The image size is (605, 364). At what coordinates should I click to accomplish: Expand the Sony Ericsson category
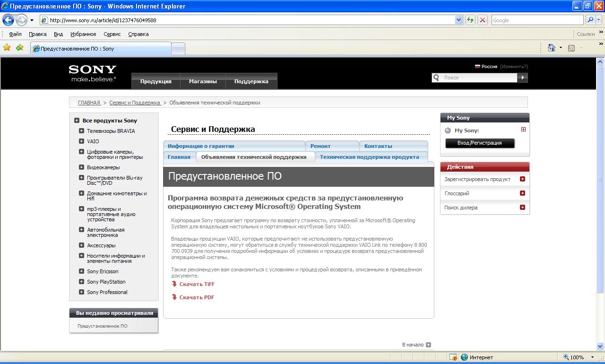tap(82, 271)
